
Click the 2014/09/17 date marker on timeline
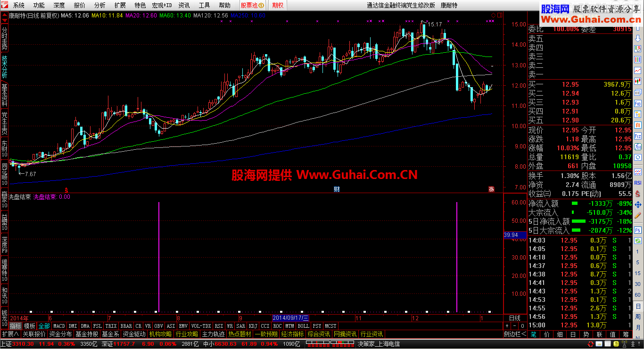click(290, 318)
